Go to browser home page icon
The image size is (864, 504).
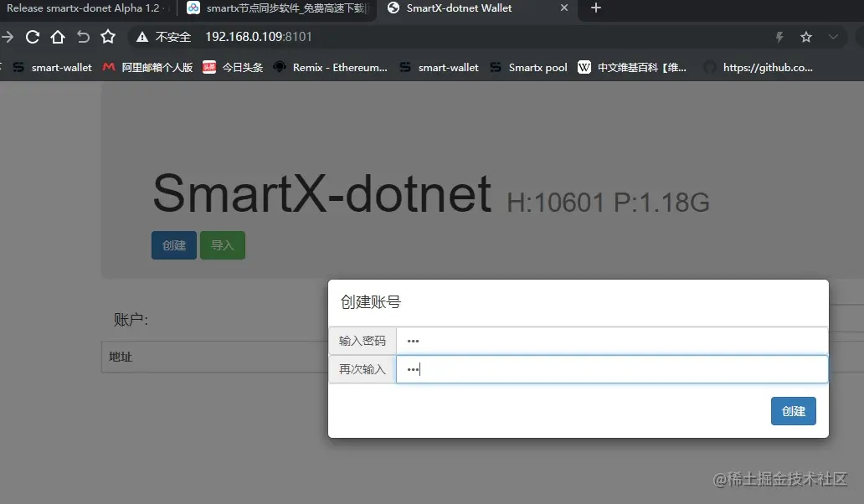point(57,37)
